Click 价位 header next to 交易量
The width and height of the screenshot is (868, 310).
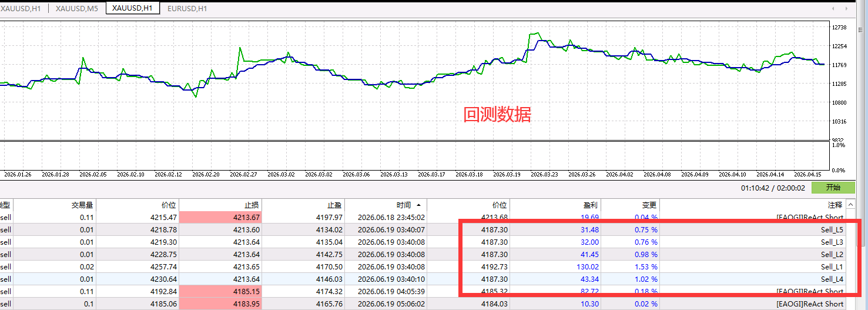point(168,205)
